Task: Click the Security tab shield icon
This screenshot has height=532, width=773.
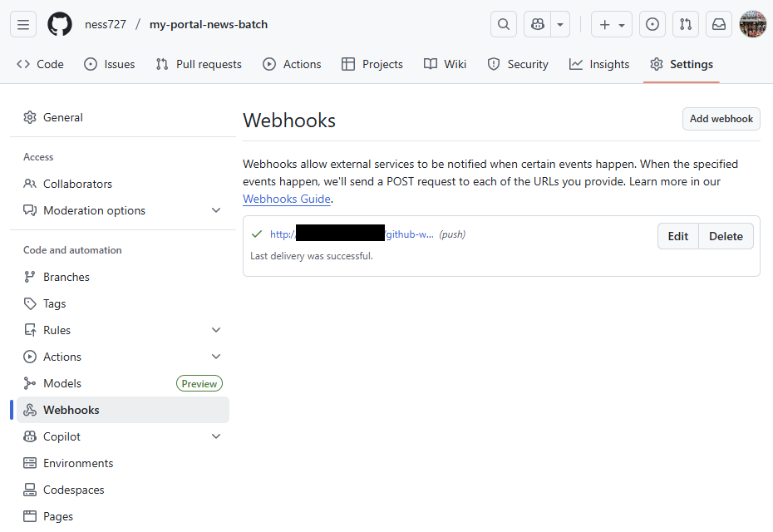Action: coord(494,64)
